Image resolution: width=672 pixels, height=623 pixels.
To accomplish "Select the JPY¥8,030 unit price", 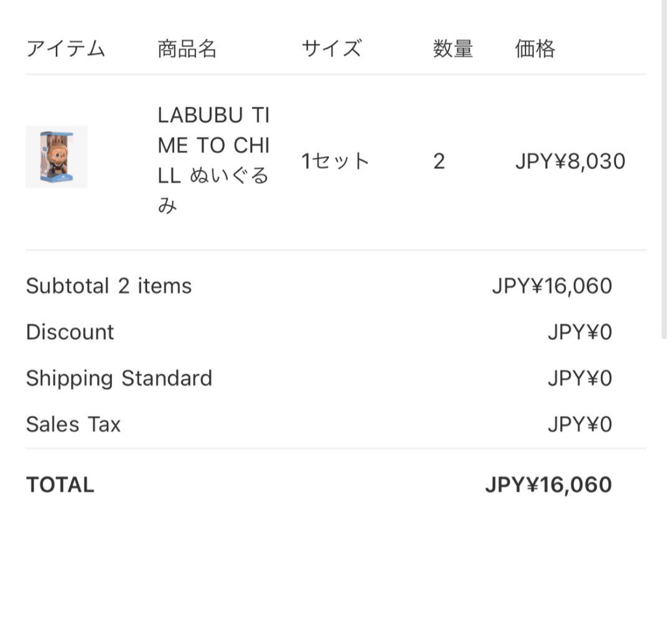I will [570, 162].
